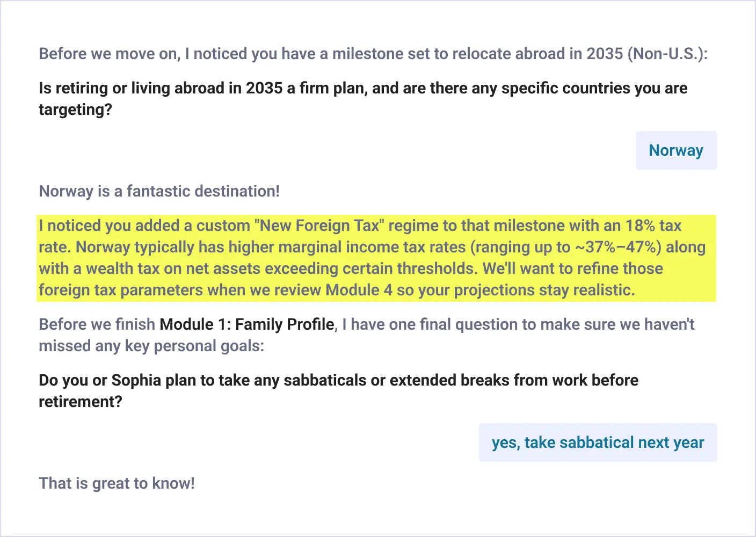The height and width of the screenshot is (537, 756).
Task: Click 'Module 4' in the highlighted paragraph
Action: tap(359, 290)
